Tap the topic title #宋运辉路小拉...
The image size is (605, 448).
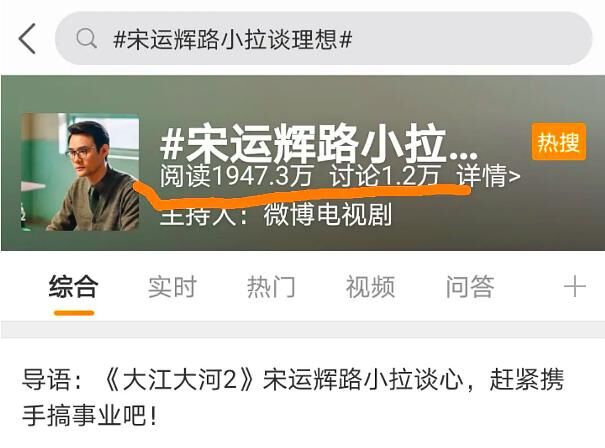(x=319, y=142)
